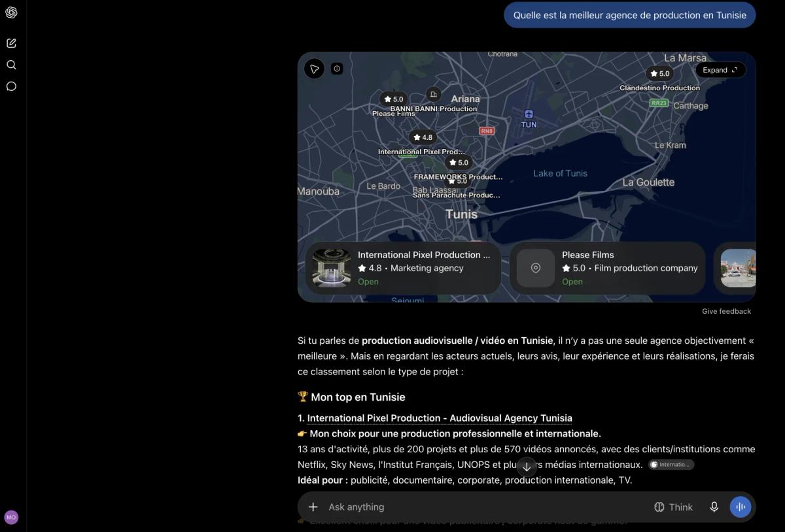This screenshot has height=532, width=785.
Task: Open the International Pixel Production place card
Action: (403, 268)
